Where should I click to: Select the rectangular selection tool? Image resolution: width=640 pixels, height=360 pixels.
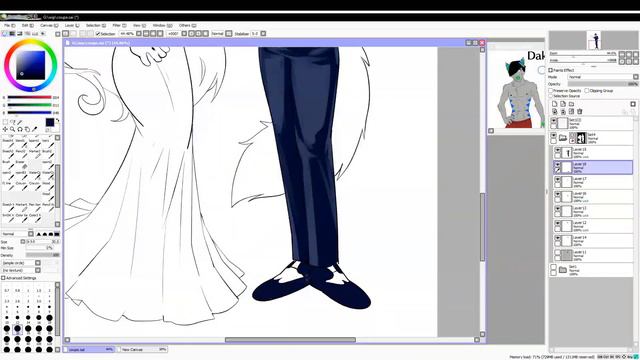coord(5,122)
